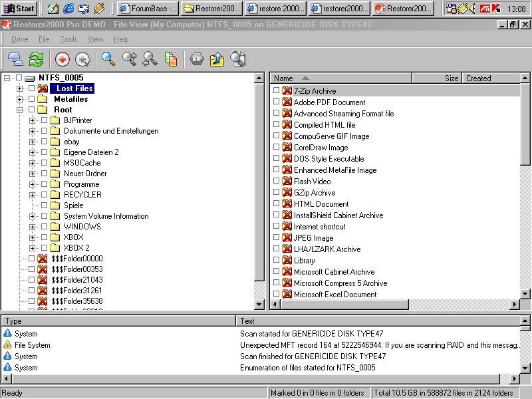
Task: Click the Type log column header
Action: 118,321
